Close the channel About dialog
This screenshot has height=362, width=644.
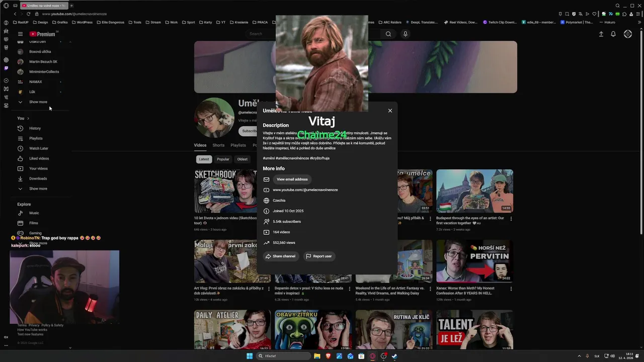click(390, 111)
